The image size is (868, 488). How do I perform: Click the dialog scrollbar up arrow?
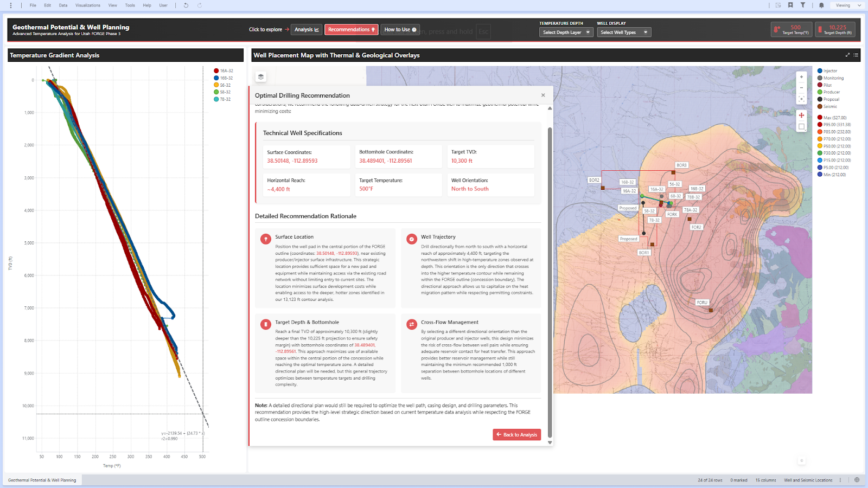click(550, 108)
